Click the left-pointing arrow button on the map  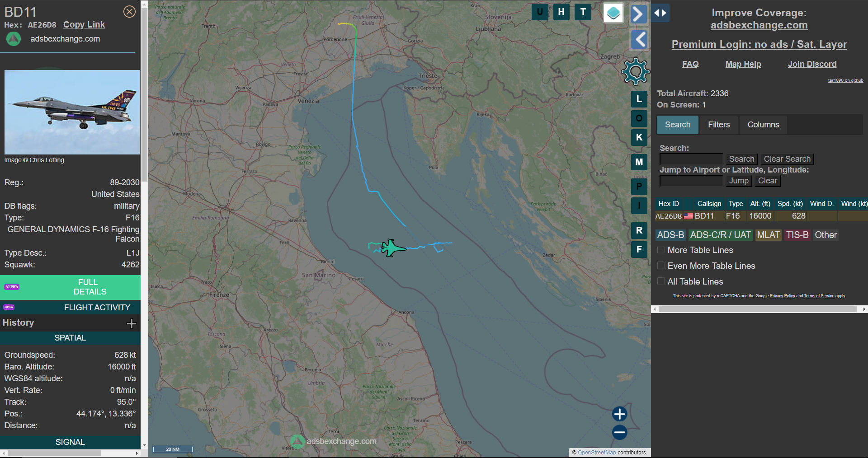[639, 39]
